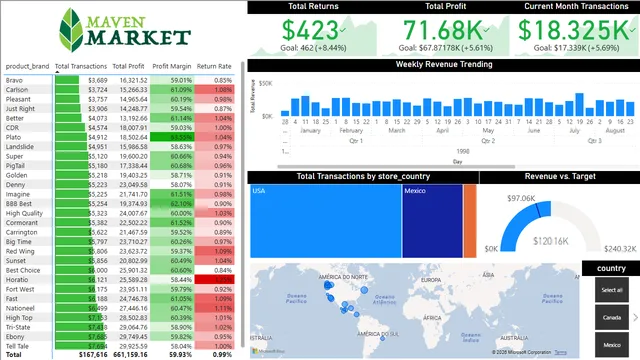Select the Best Choice brand row
This screenshot has width=640, height=360.
pos(120,270)
